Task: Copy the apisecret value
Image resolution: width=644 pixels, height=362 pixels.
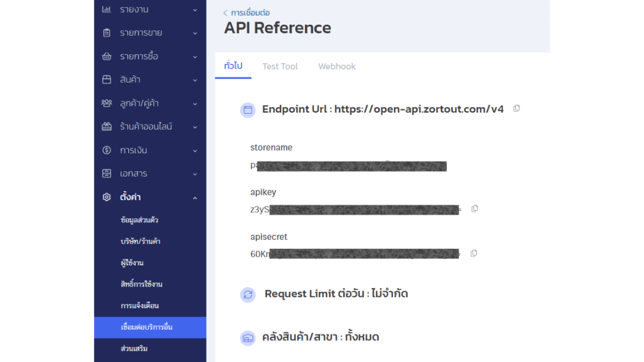Action: point(473,253)
